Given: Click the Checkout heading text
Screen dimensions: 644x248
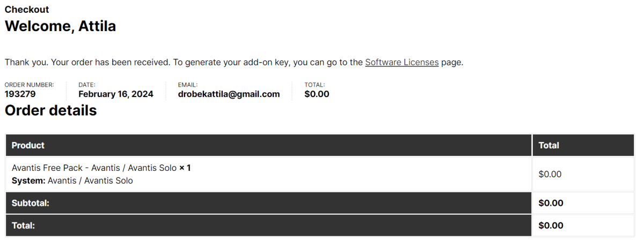Looking at the screenshot, I should (27, 10).
